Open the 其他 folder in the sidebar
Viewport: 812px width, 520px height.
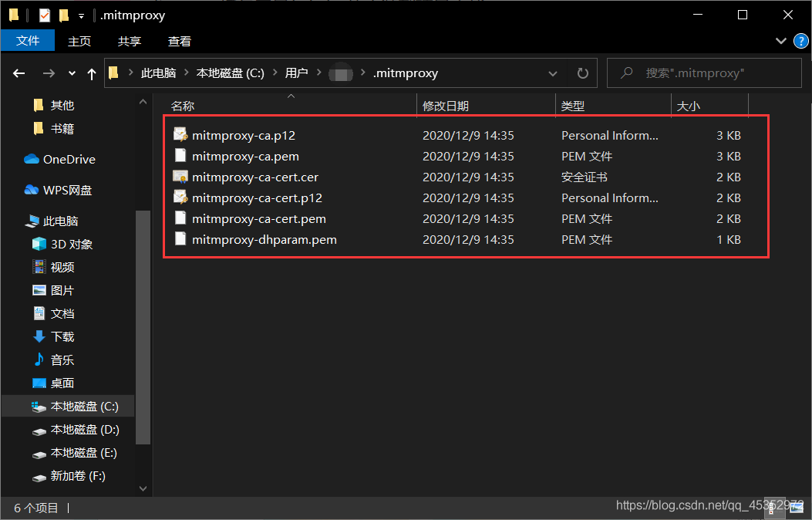[53, 105]
